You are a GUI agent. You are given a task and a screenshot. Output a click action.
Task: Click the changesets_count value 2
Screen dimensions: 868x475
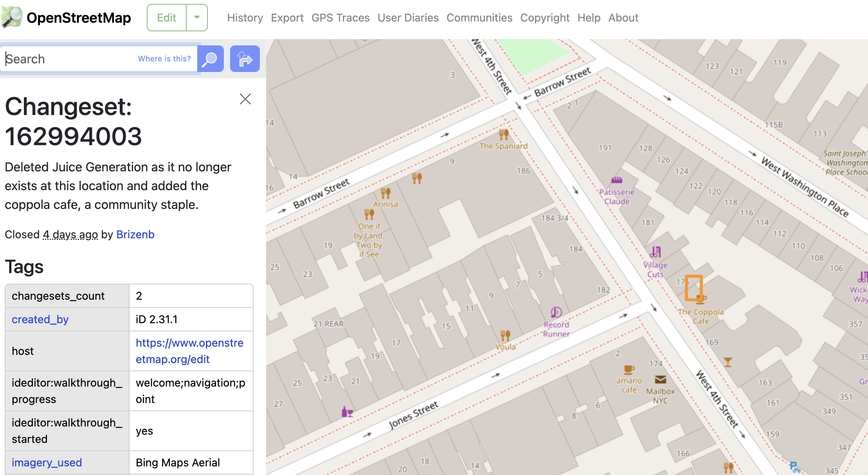[x=191, y=296]
